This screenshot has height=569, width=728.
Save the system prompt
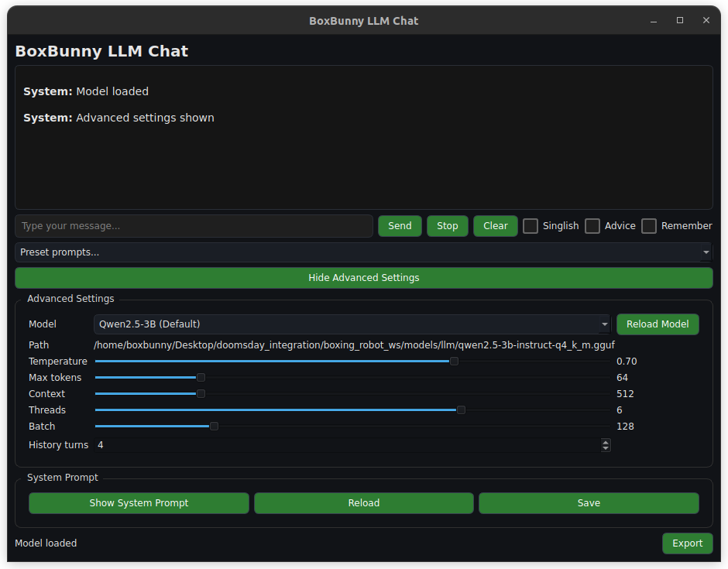coord(589,503)
